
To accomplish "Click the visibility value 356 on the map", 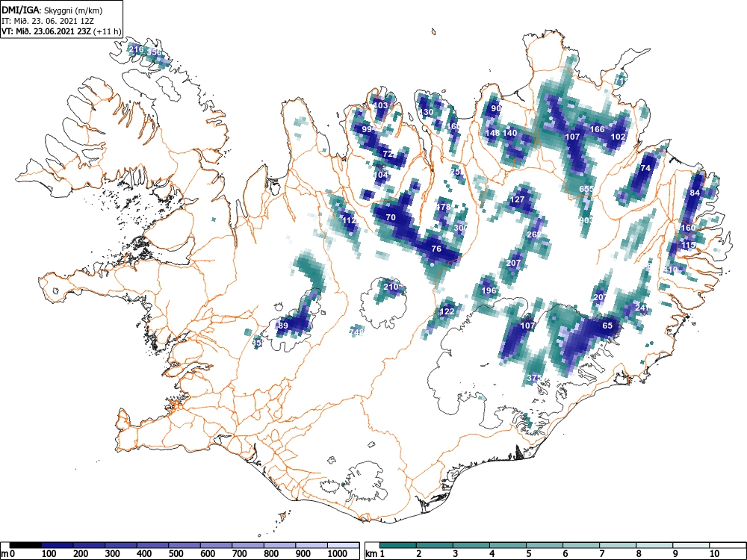I will [x=155, y=52].
